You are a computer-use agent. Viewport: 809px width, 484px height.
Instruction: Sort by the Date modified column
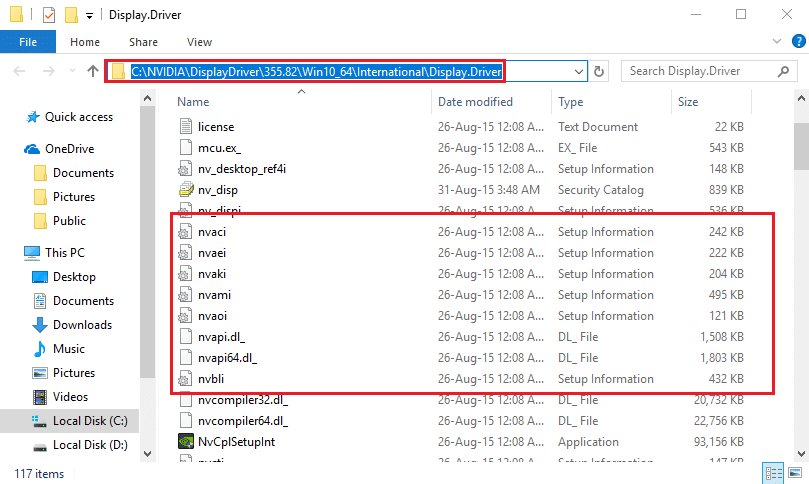[x=475, y=102]
